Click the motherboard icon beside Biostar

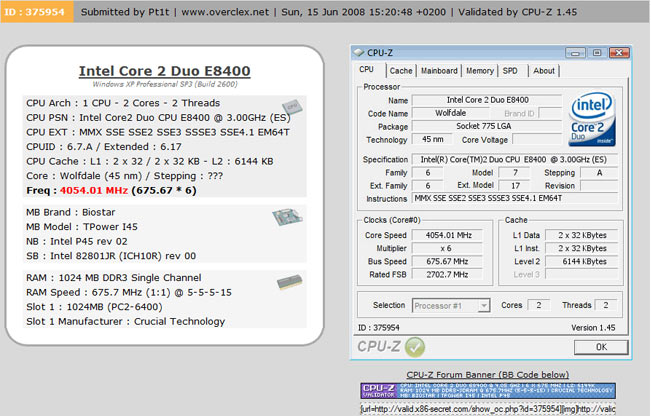(287, 217)
